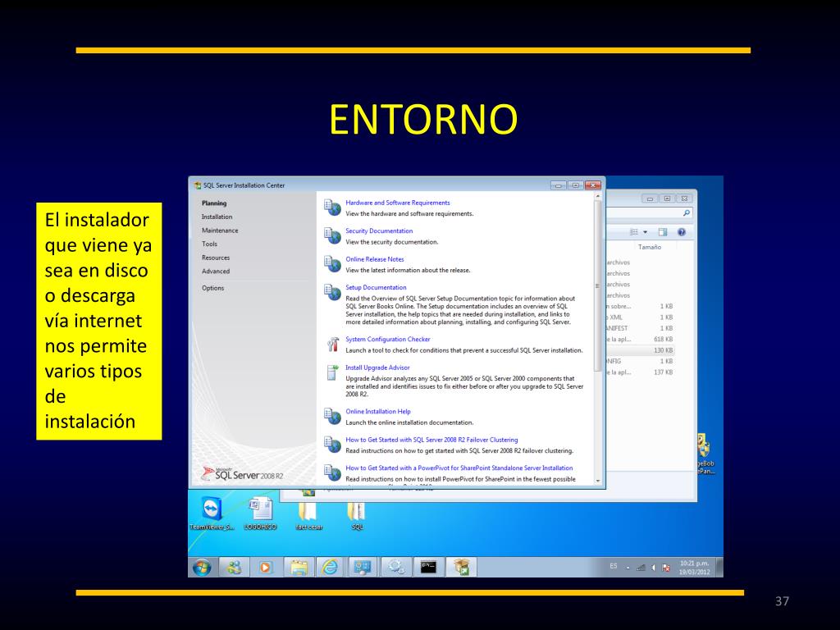
Task: Click the taskbar clock showing 10:21 p.m.
Action: click(x=694, y=568)
